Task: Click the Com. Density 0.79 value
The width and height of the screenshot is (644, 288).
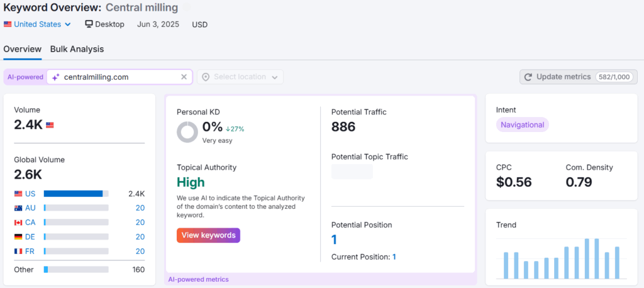Action: coord(579,182)
